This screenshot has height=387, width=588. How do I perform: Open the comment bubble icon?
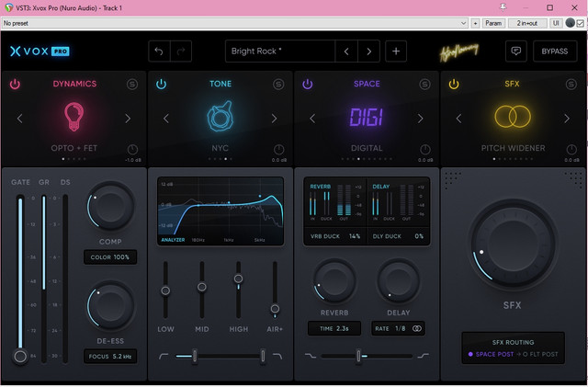[x=516, y=51]
